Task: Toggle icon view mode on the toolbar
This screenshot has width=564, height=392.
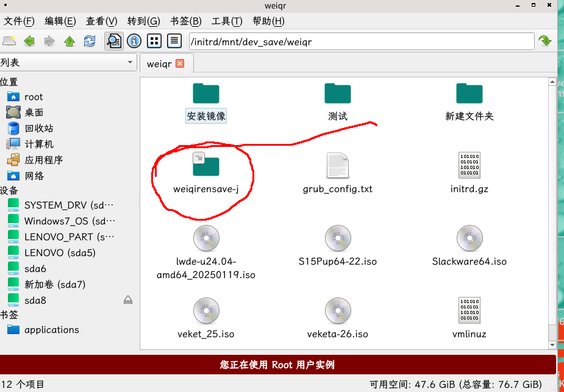Action: pyautogui.click(x=154, y=41)
